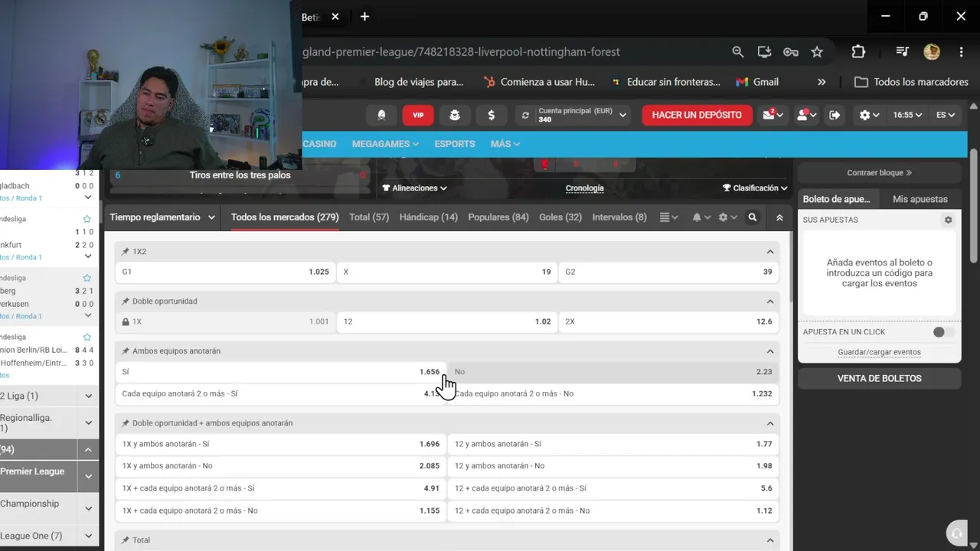Switch to Todos los mercados tab

[x=285, y=217]
